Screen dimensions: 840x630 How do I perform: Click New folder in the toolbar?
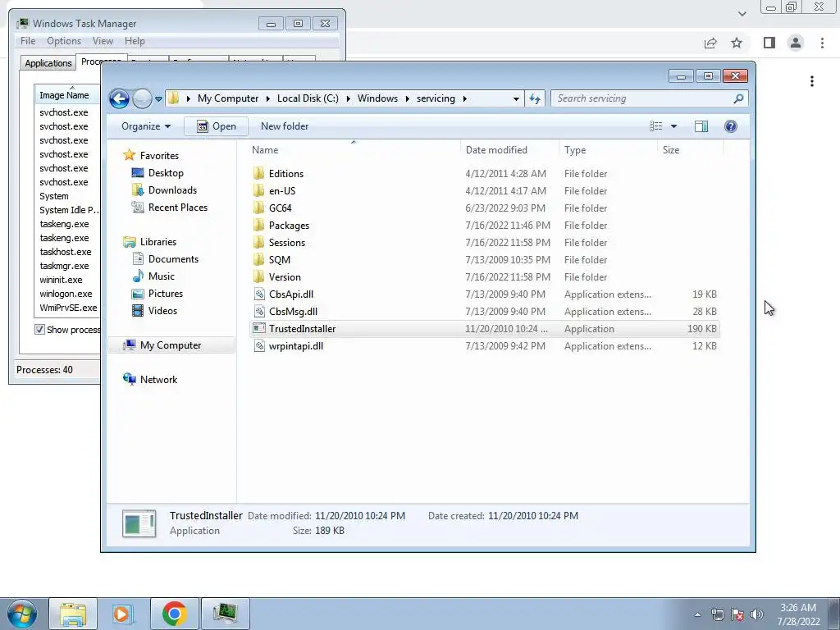pyautogui.click(x=285, y=126)
